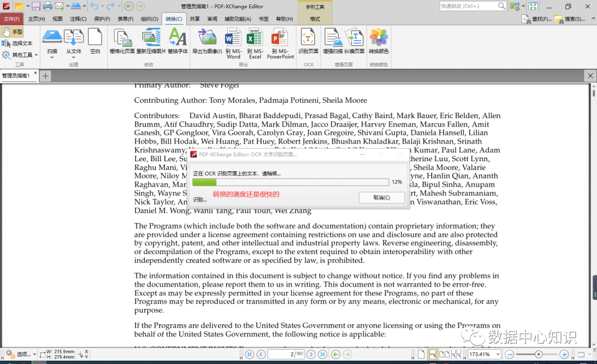The image size is (597, 364).
Task: Cancel the OCR with 取消(C)
Action: 381,197
